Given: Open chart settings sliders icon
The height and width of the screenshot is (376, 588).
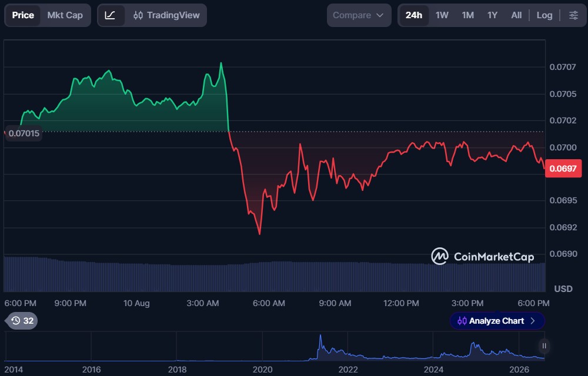Looking at the screenshot, I should (573, 15).
